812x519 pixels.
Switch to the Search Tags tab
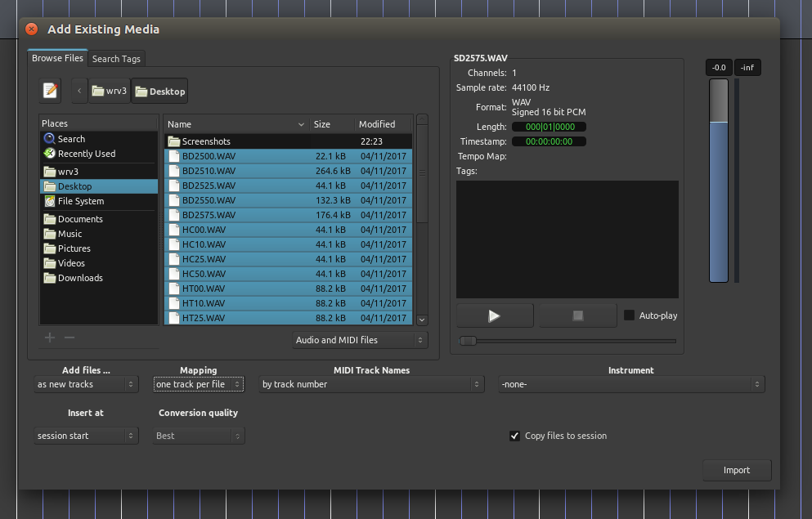tap(116, 58)
